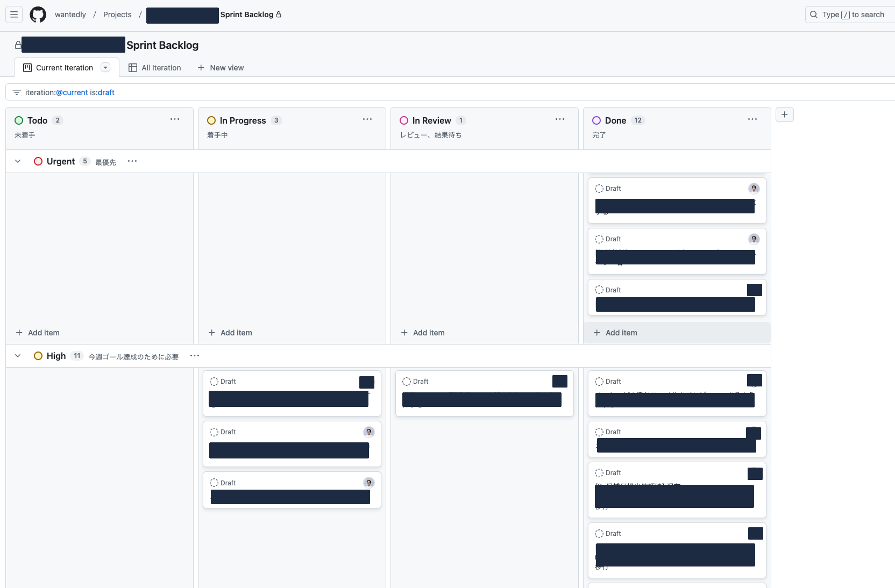
Task: Add a new column with plus button
Action: (785, 114)
